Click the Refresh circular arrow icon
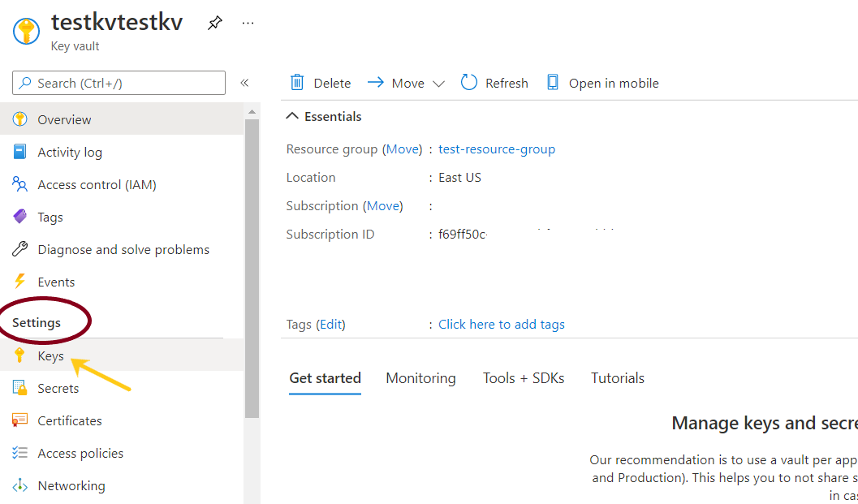The height and width of the screenshot is (504, 858). (469, 83)
